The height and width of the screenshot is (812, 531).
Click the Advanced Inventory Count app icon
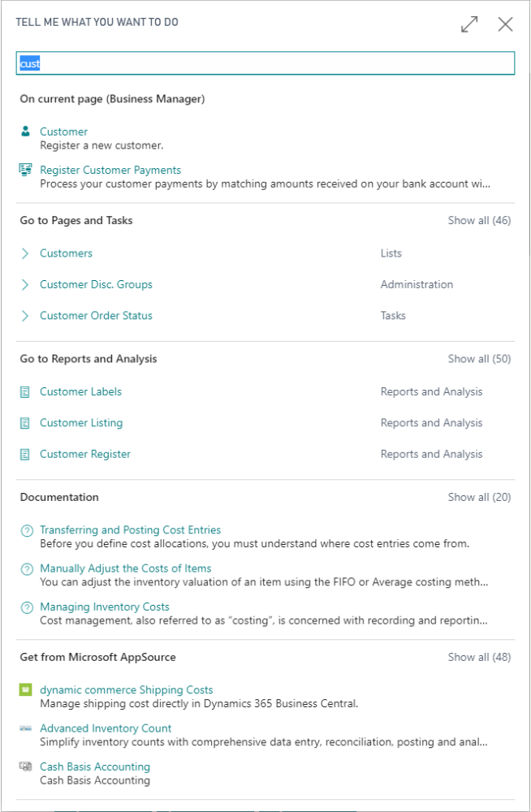point(25,728)
